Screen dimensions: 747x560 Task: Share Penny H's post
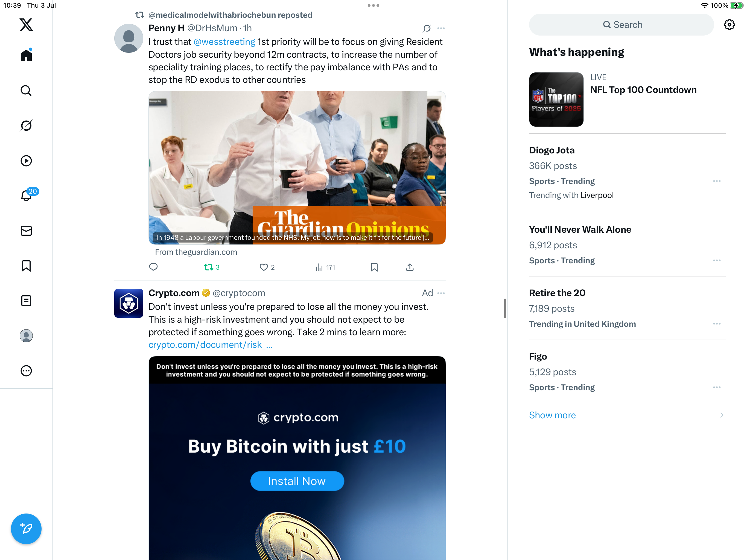pos(410,267)
